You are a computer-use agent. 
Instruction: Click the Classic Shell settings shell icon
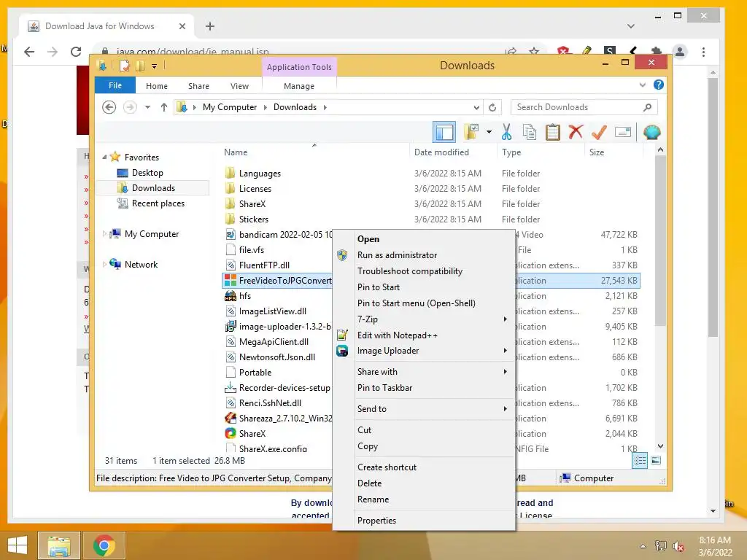[651, 132]
